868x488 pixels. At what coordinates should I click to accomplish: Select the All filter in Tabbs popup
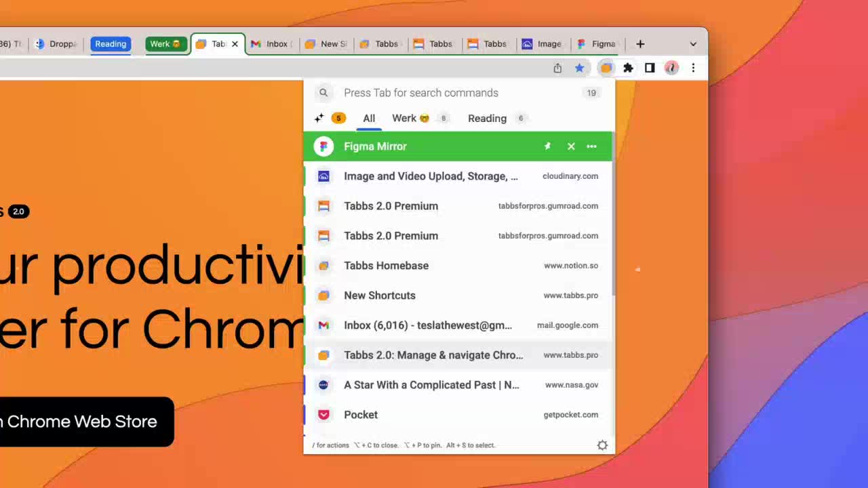coord(369,118)
